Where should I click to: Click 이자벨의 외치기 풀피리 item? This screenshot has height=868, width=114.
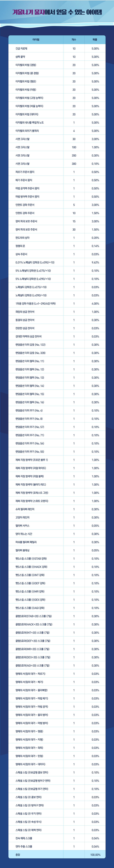pyautogui.click(x=27, y=131)
